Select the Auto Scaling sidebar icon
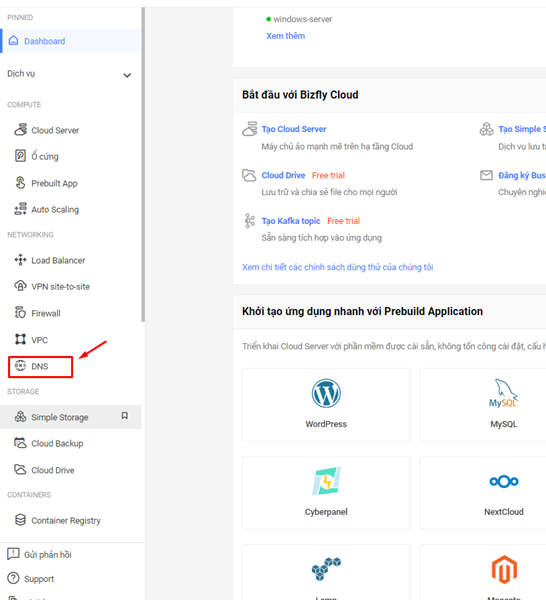 (20, 209)
